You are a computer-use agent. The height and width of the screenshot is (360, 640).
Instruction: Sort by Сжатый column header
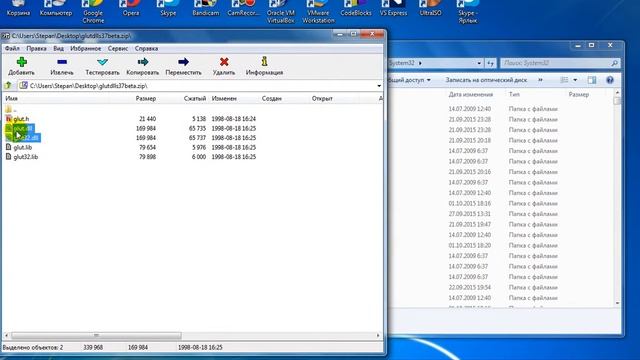[x=195, y=98]
